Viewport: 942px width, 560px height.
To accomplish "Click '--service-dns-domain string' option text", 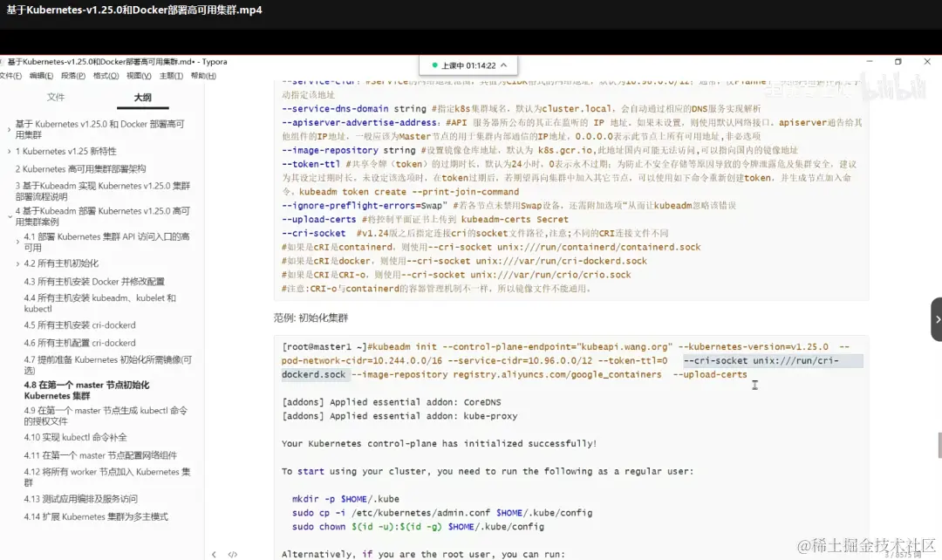I will point(354,109).
